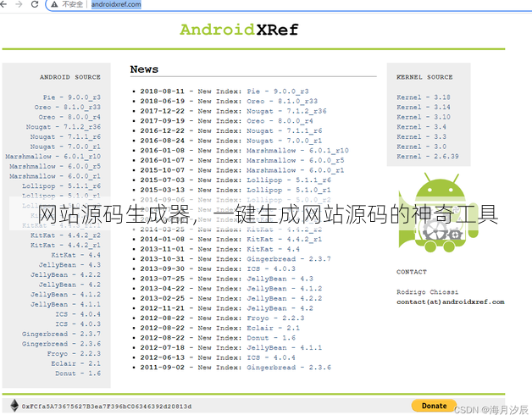The height and width of the screenshot is (415, 532).
Task: Open Gingerbread - 2.3.7 in sidebar
Action: pyautogui.click(x=61, y=334)
